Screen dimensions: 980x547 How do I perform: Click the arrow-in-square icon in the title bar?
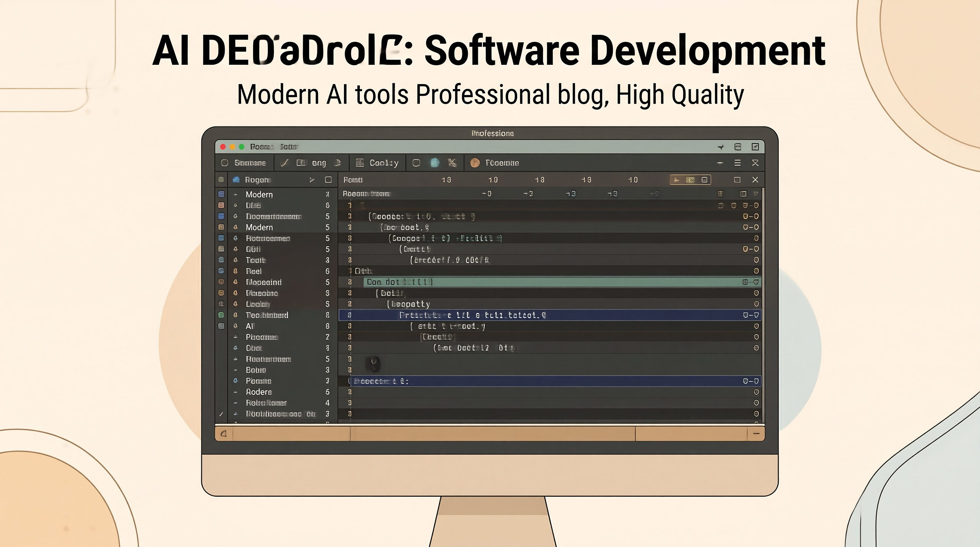pyautogui.click(x=755, y=147)
